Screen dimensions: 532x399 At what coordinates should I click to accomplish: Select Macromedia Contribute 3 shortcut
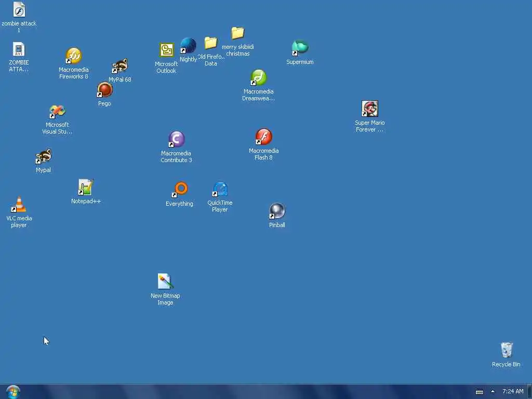pos(176,139)
